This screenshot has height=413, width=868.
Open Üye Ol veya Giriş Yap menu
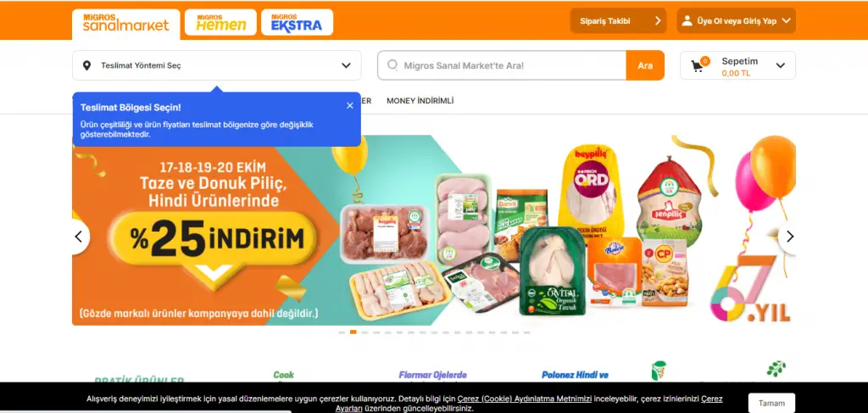click(737, 21)
